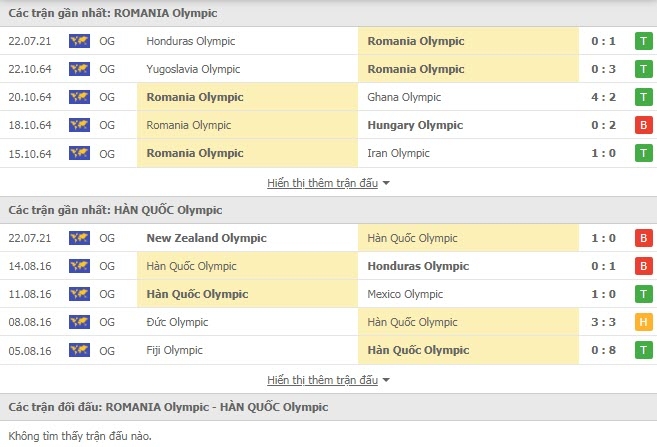657x447 pixels.
Task: Click red B badge for New Zealand match
Action: click(644, 238)
